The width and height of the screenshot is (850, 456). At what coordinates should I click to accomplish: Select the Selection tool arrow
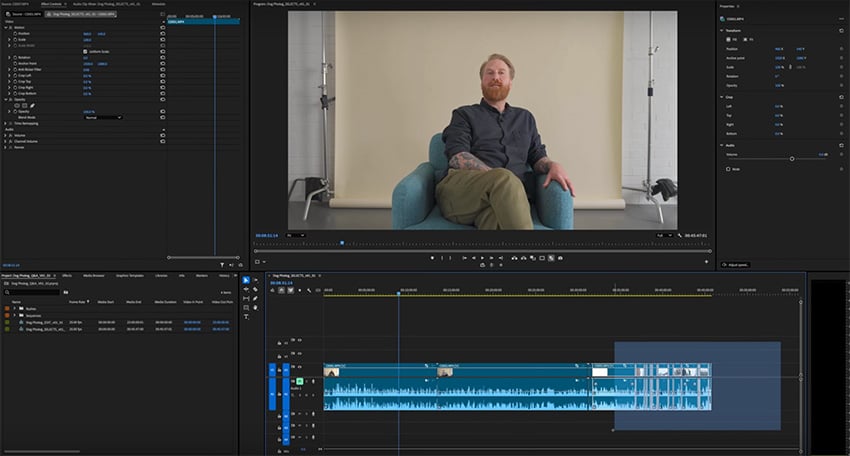click(x=246, y=279)
